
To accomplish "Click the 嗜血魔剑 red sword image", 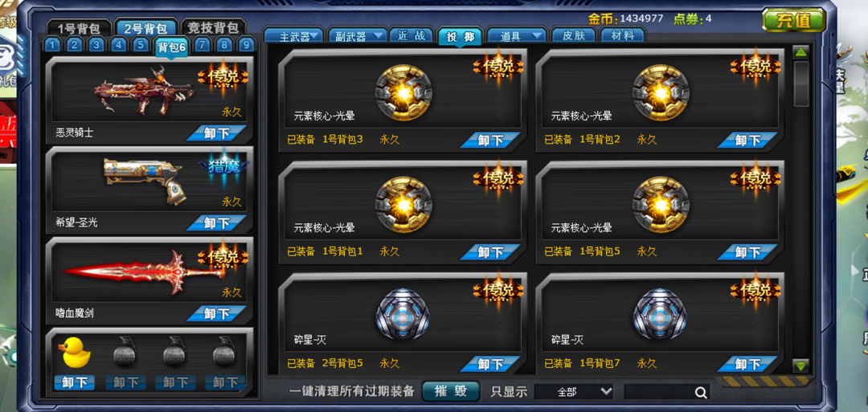I will pos(145,271).
